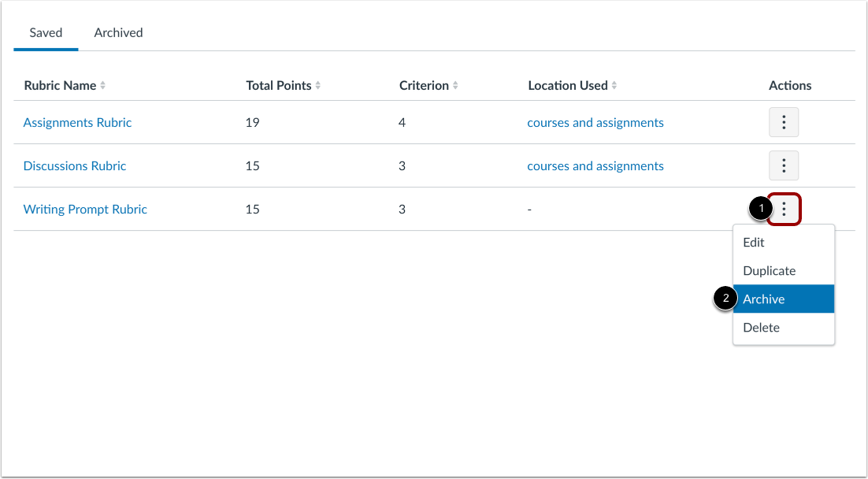Open the Assignments Rubric
868x479 pixels.
77,122
